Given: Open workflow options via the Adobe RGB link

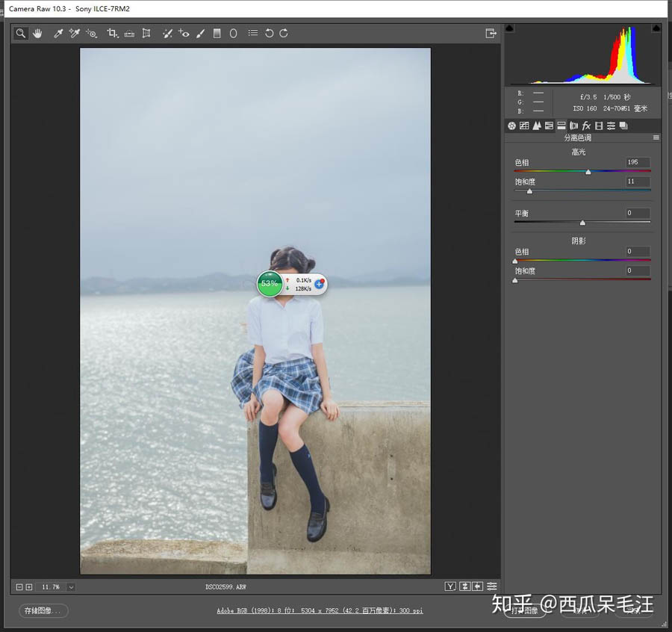Looking at the screenshot, I should tap(321, 610).
